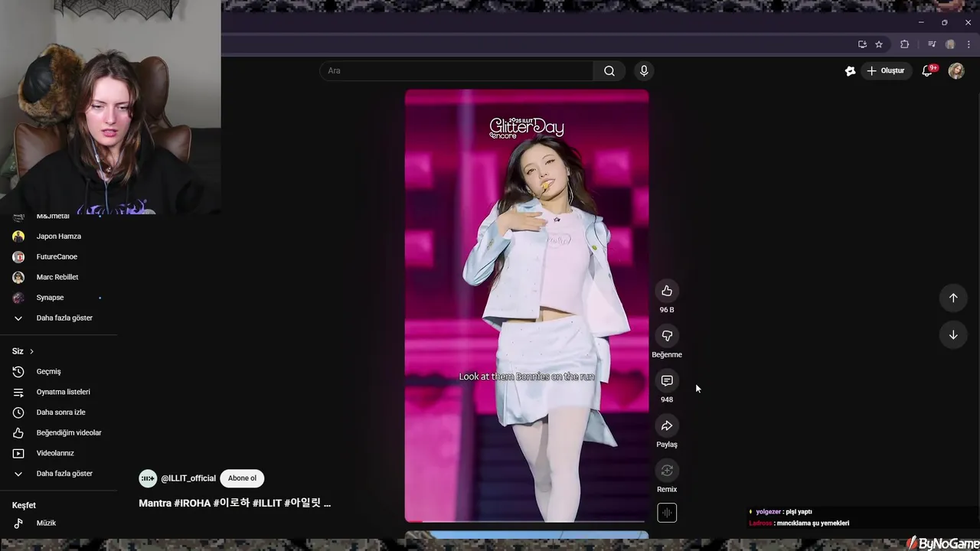Subscribe with Abone ol button
The image size is (980, 551).
242,478
